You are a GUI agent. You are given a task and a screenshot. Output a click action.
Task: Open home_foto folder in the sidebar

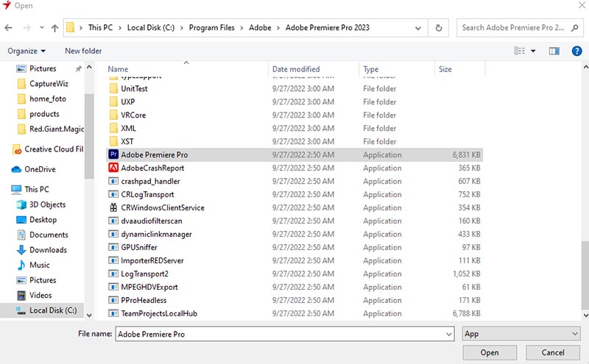click(48, 99)
